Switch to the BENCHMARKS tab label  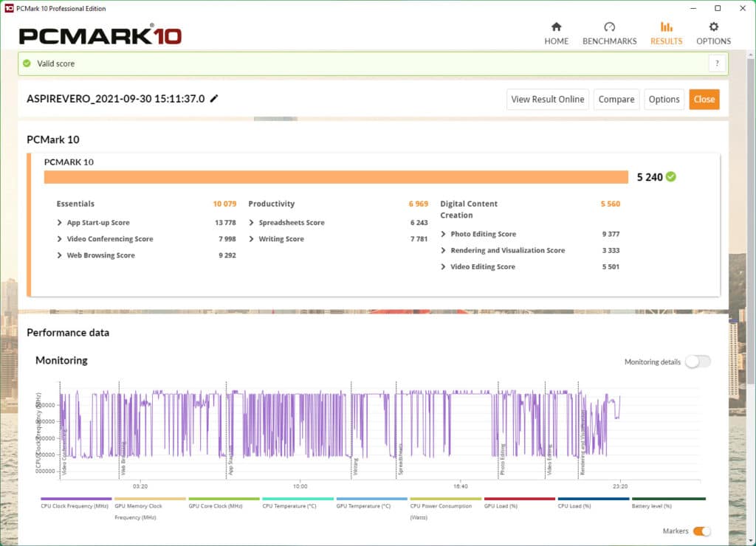pos(609,41)
